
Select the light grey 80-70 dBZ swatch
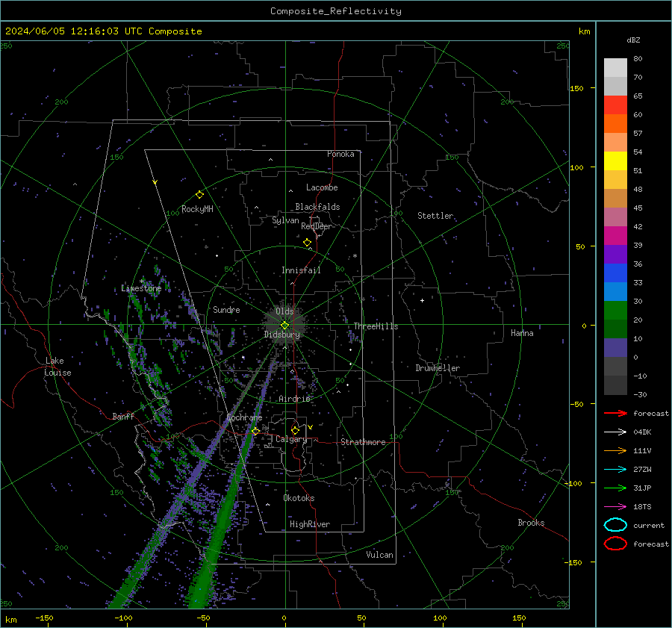click(x=615, y=68)
